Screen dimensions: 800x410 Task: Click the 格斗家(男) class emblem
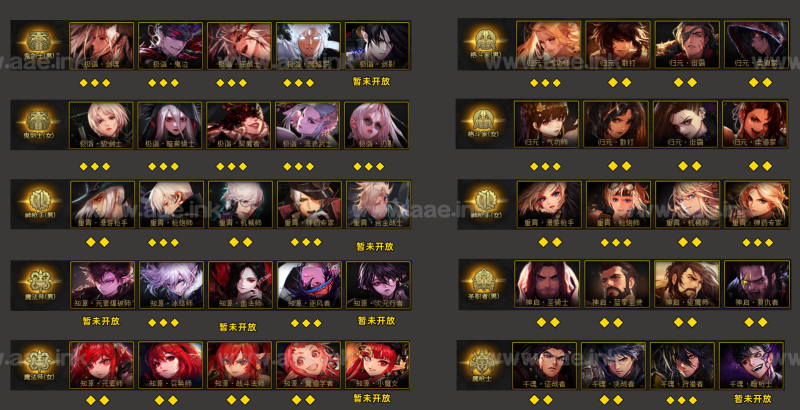tap(484, 41)
